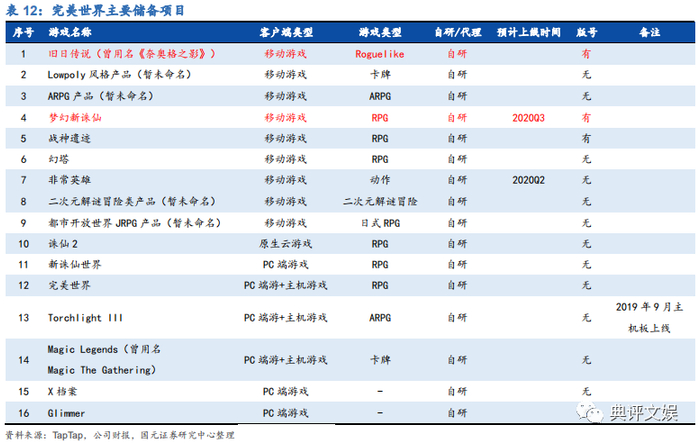This screenshot has height=443, width=700.
Task: Select the 预计上线时间 column header
Action: coord(529,32)
